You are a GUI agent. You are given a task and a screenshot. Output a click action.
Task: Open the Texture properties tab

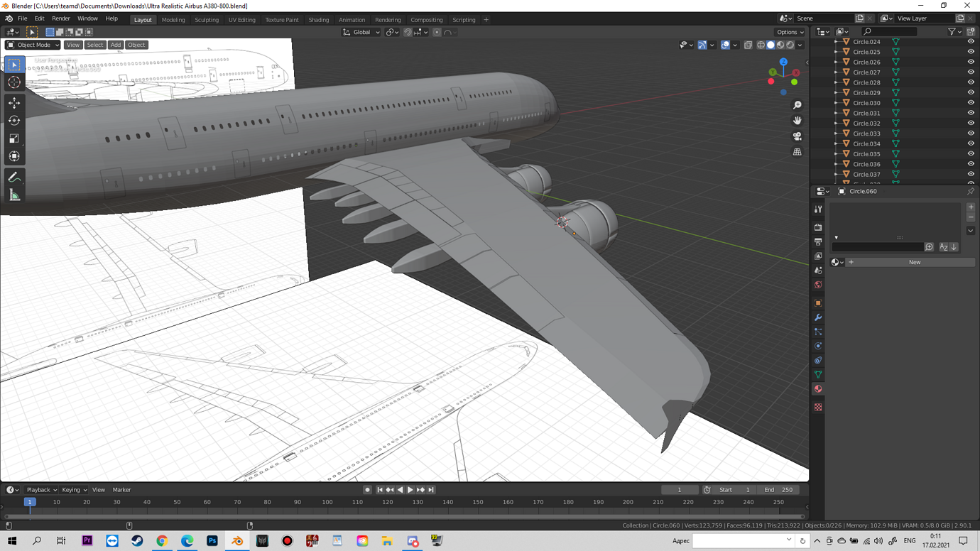click(817, 408)
